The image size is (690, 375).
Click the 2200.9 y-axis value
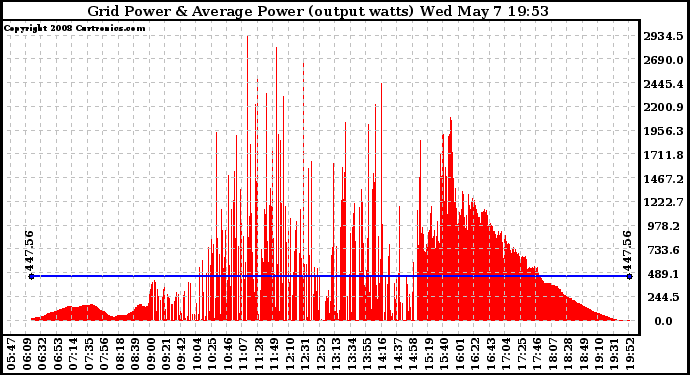(663, 107)
